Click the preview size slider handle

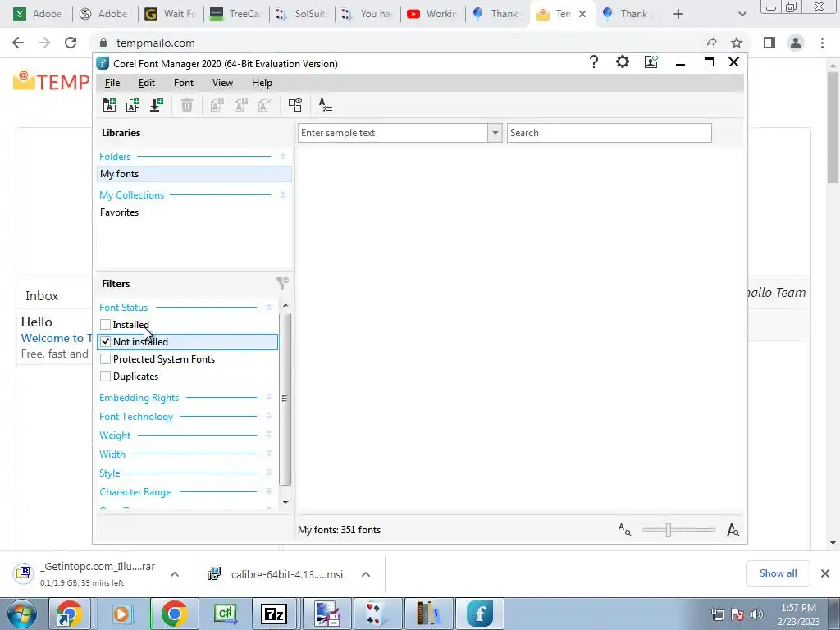tap(668, 530)
